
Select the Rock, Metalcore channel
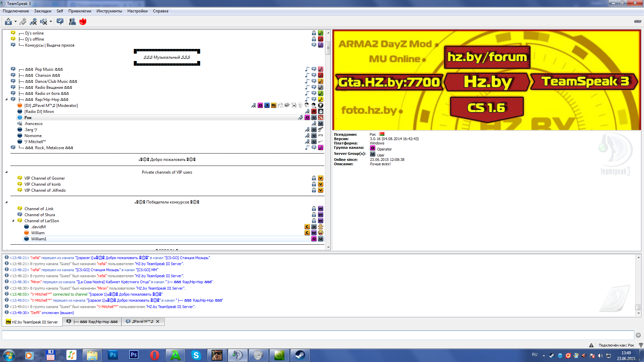pos(54,148)
